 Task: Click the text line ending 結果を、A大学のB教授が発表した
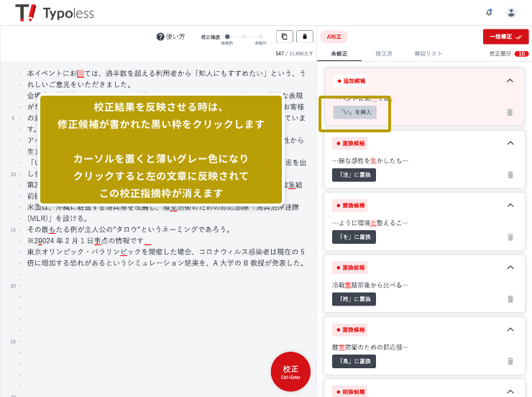(x=165, y=263)
